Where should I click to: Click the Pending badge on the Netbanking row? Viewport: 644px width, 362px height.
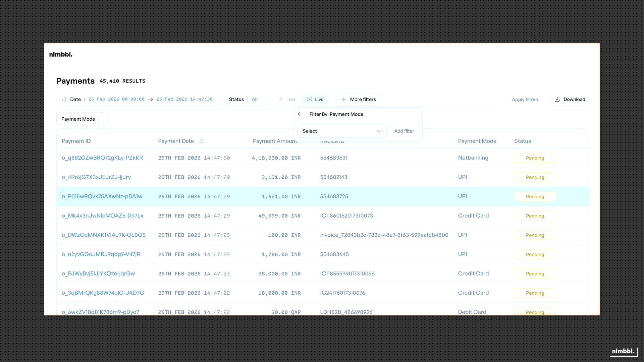click(535, 158)
